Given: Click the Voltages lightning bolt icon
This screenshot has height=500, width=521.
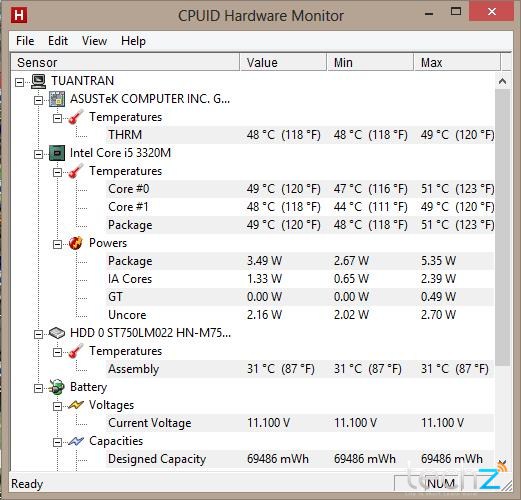Looking at the screenshot, I should (x=76, y=405).
